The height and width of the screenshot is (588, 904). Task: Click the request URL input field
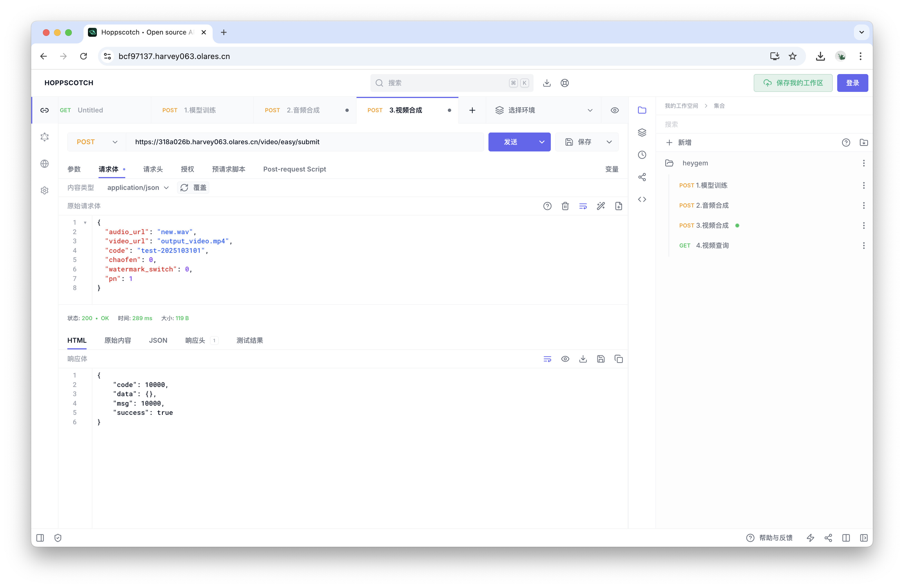point(304,142)
